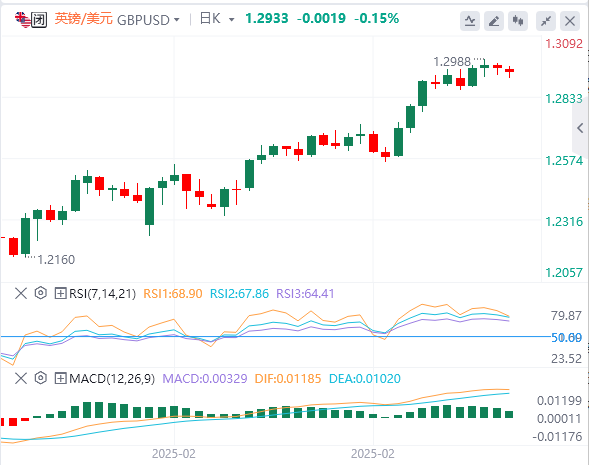Open the indicator line chart icon
This screenshot has width=589, height=465.
pyautogui.click(x=470, y=21)
